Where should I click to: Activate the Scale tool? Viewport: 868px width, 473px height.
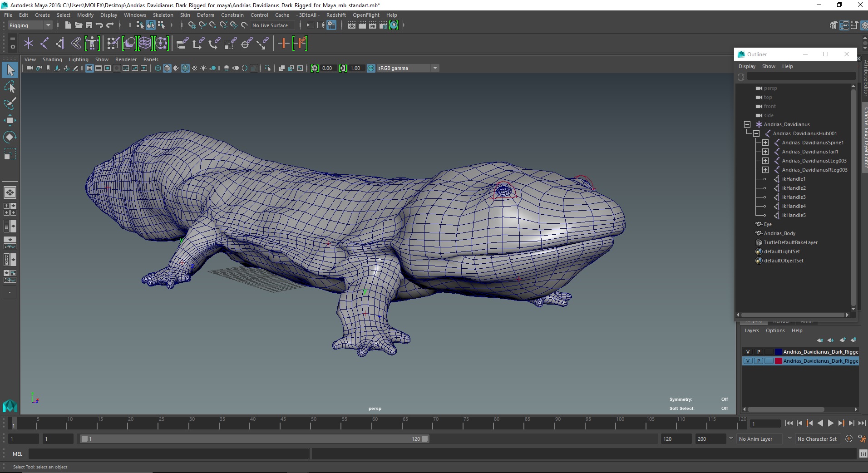(10, 154)
